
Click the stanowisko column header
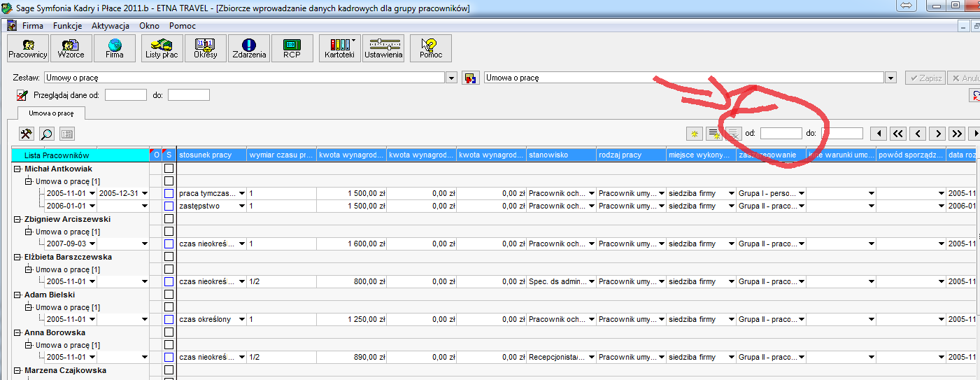coord(562,155)
